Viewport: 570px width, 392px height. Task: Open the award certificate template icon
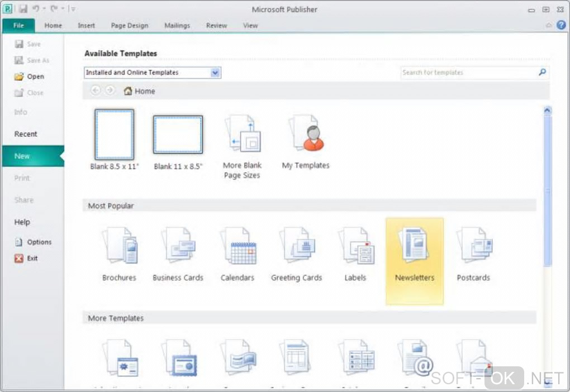click(x=179, y=358)
